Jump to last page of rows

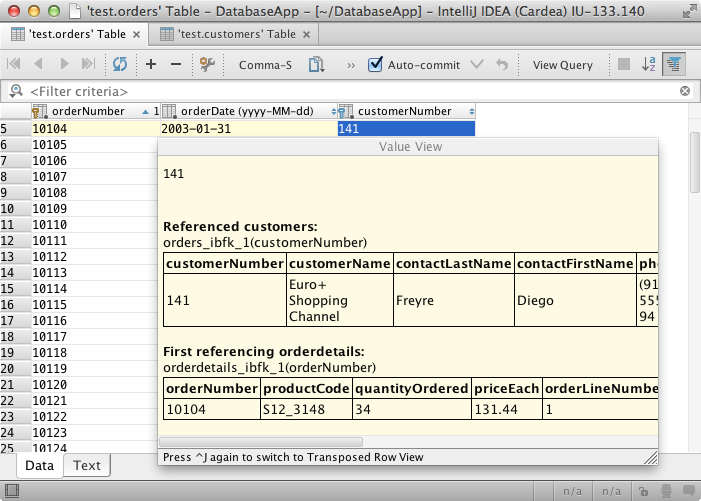click(x=89, y=64)
